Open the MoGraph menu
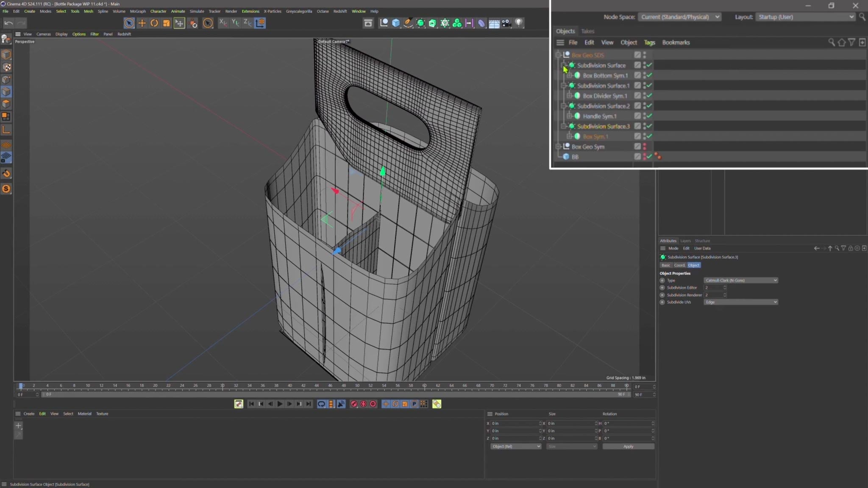868x488 pixels. 138,11
